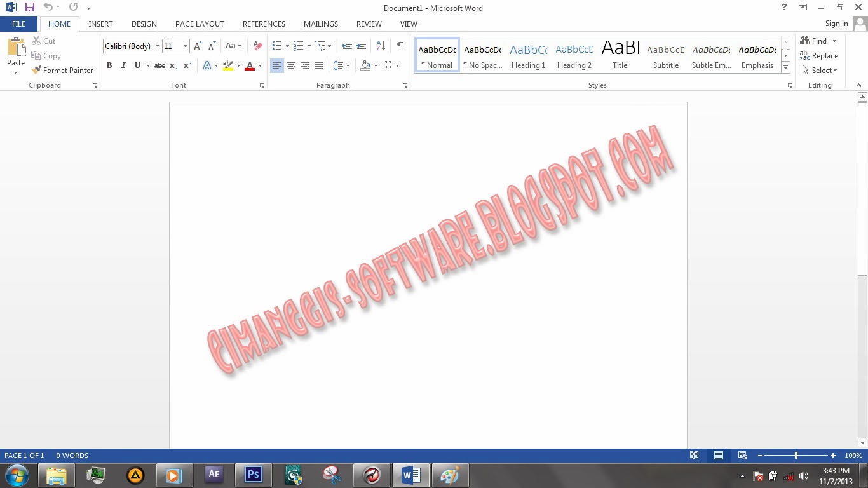Toggle Justify paragraph alignment
868x488 pixels.
point(319,65)
